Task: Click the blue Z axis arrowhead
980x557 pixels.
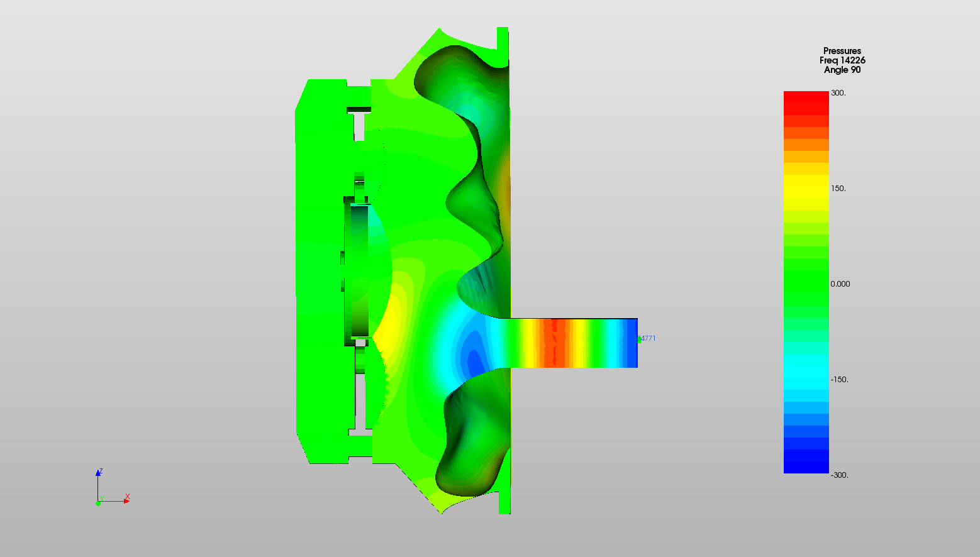Action: tap(98, 473)
